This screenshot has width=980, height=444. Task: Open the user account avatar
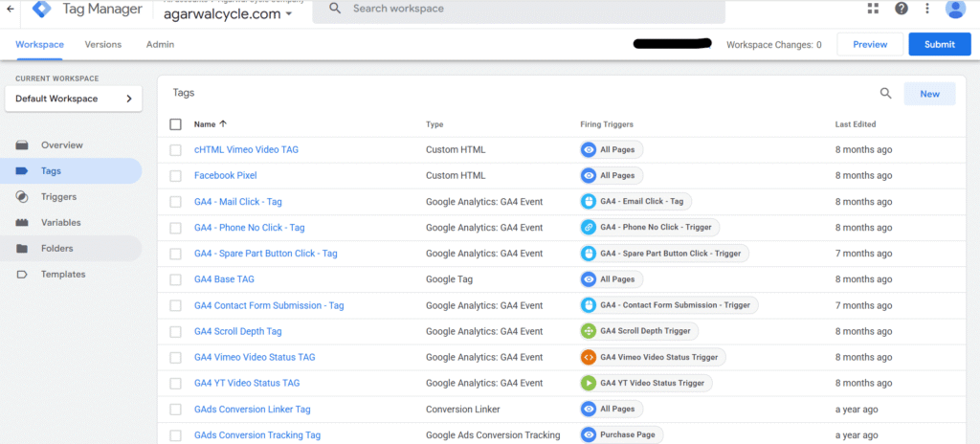pyautogui.click(x=956, y=8)
